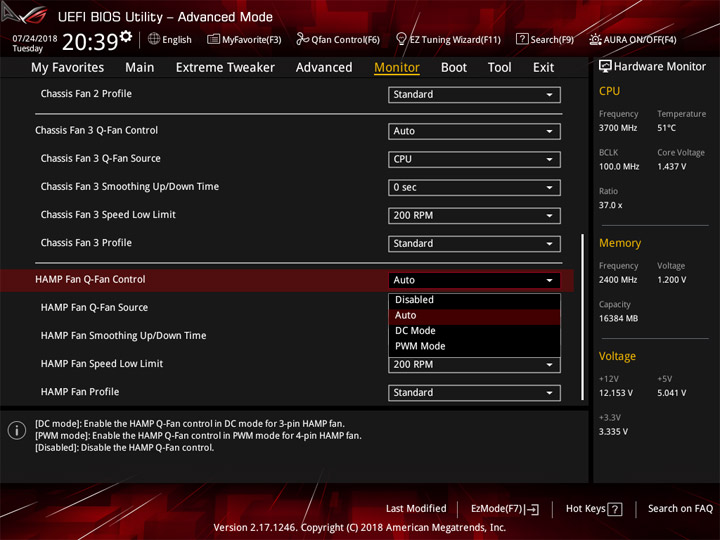Viewport: 720px width, 540px height.
Task: Click the info icon beside the help text
Action: point(17,430)
